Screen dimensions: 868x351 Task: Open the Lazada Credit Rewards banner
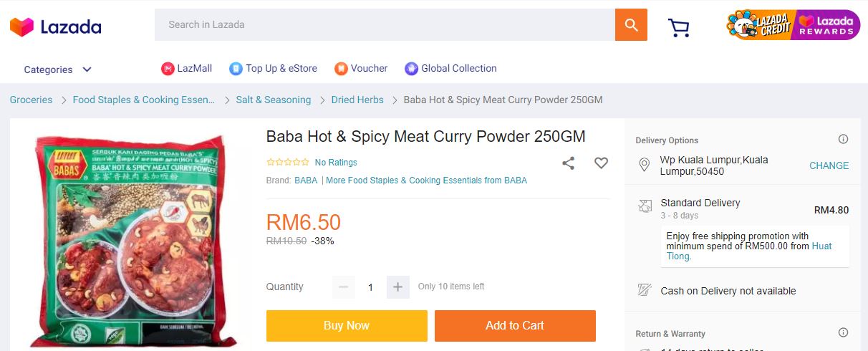click(793, 25)
